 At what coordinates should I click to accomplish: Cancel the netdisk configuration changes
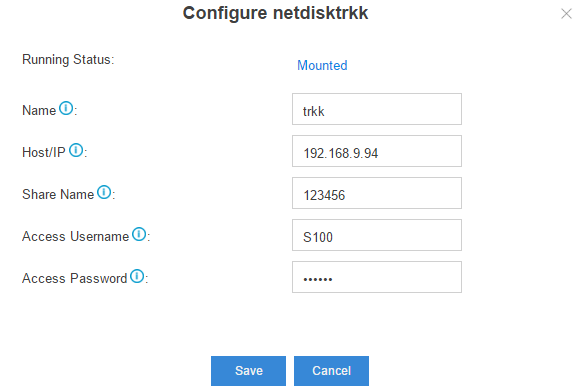point(331,371)
